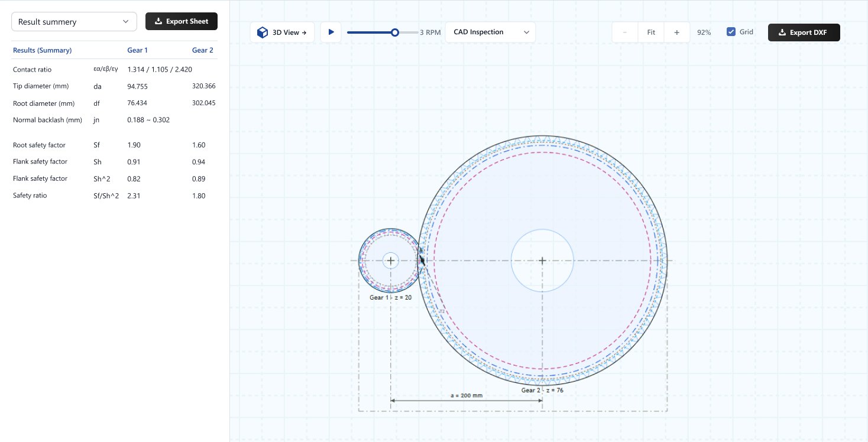Click root diameter value 302.045
This screenshot has width=868, height=442.
[x=204, y=103]
